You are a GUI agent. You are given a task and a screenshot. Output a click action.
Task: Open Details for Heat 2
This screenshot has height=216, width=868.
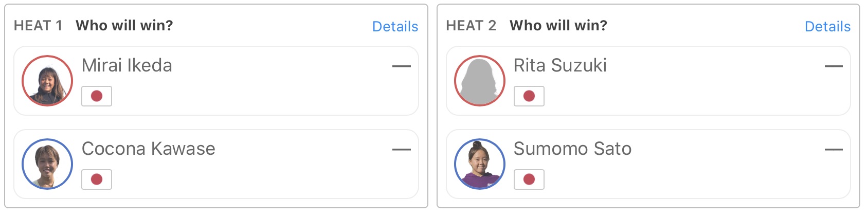(x=827, y=26)
